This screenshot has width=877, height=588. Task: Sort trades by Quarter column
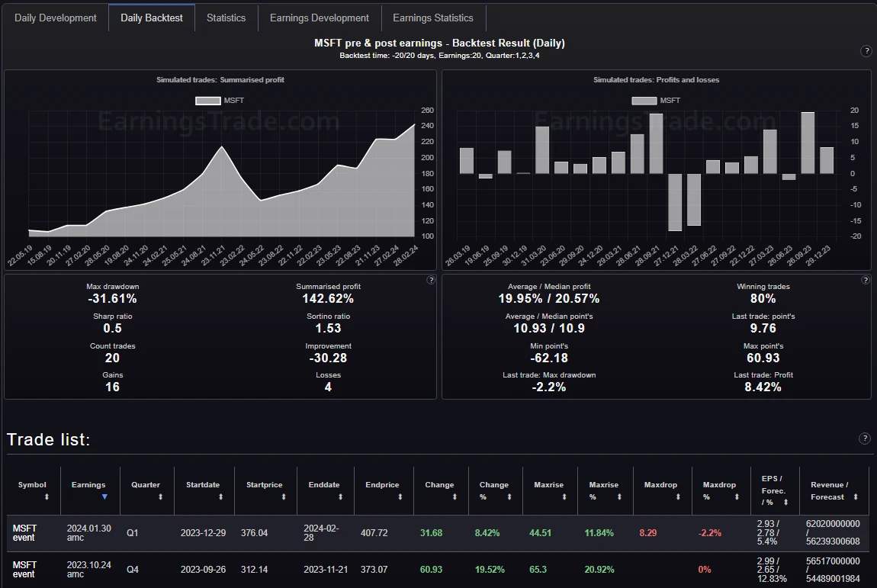160,497
